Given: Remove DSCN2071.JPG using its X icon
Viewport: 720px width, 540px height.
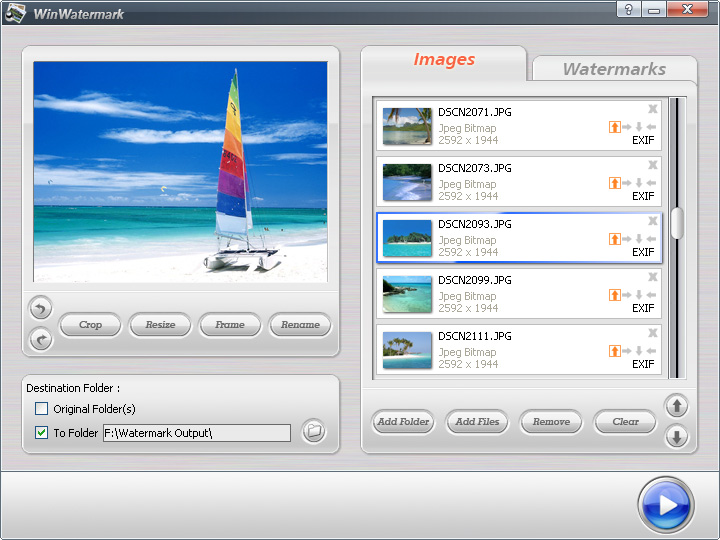Looking at the screenshot, I should coord(653,109).
